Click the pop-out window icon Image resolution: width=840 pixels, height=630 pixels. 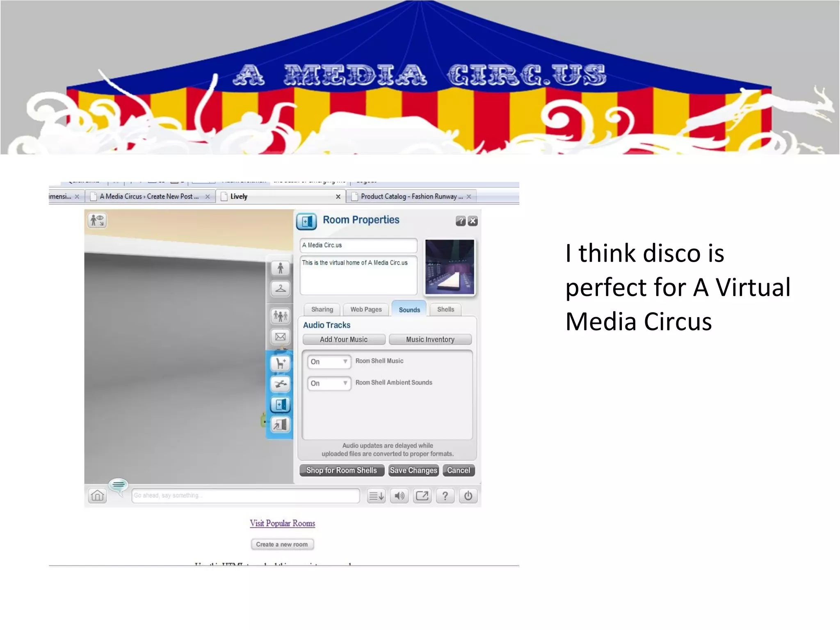point(422,496)
